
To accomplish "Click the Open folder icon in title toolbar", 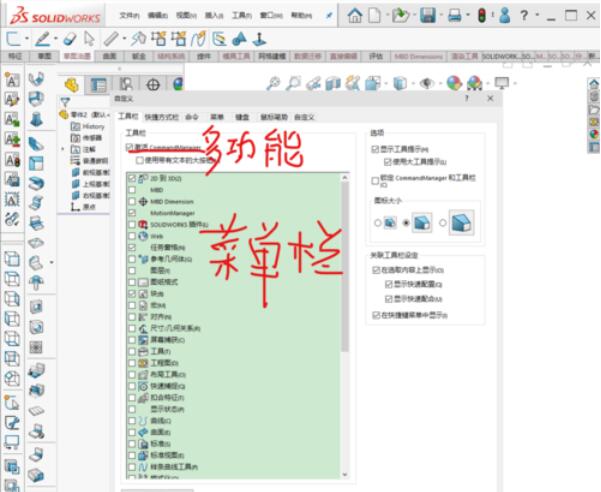I will 401,16.
